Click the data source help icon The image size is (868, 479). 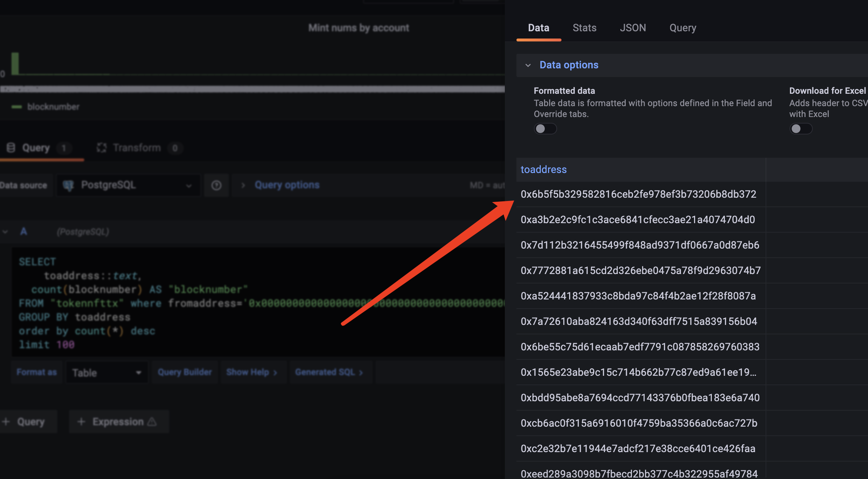[x=216, y=185]
